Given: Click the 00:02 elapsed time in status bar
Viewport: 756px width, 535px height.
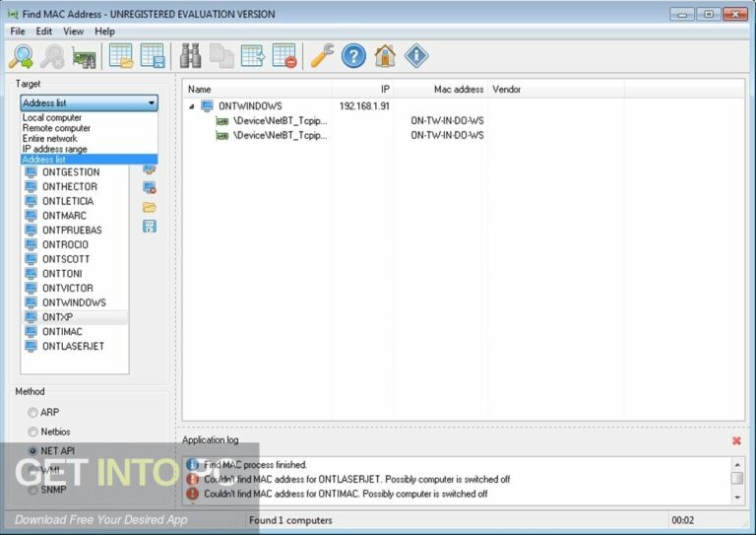Looking at the screenshot, I should pos(683,520).
